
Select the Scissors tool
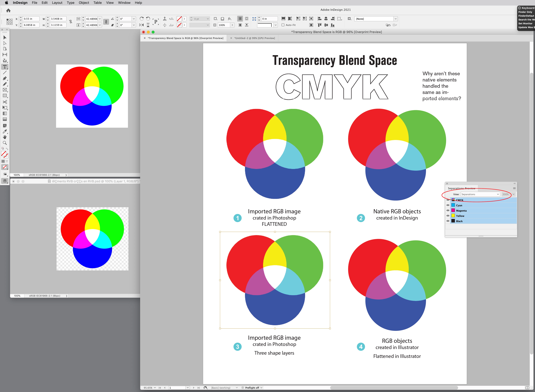coord(5,102)
